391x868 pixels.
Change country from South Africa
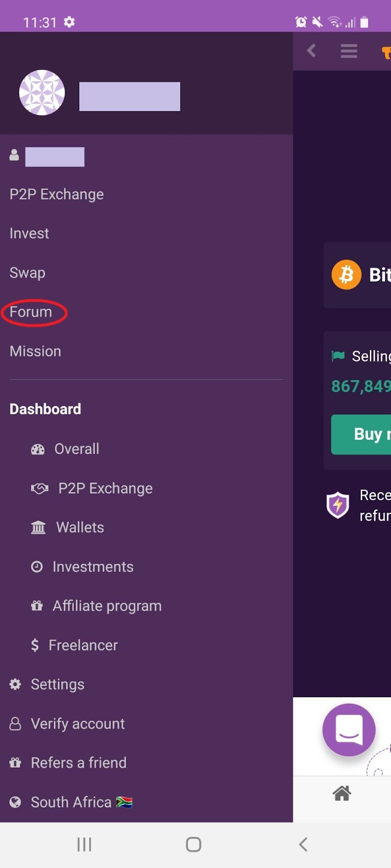tap(71, 802)
